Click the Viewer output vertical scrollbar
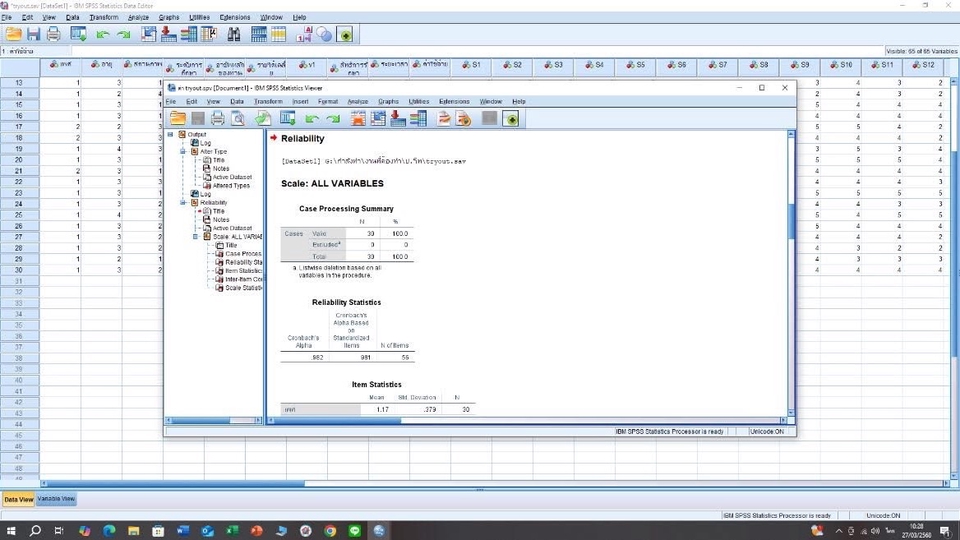Image resolution: width=960 pixels, height=540 pixels. pos(791,272)
